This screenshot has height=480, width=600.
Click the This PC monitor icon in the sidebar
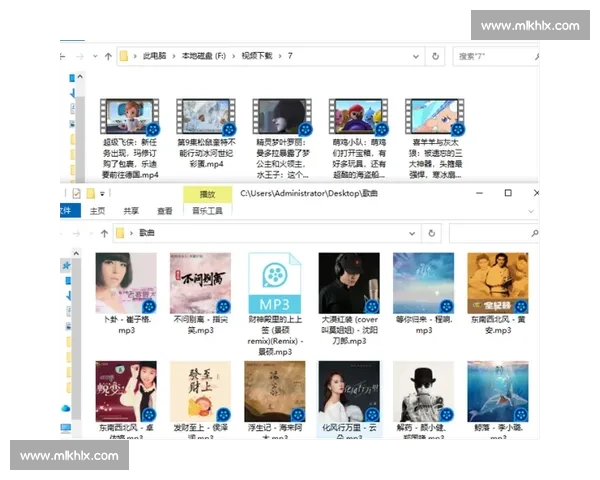[65, 428]
